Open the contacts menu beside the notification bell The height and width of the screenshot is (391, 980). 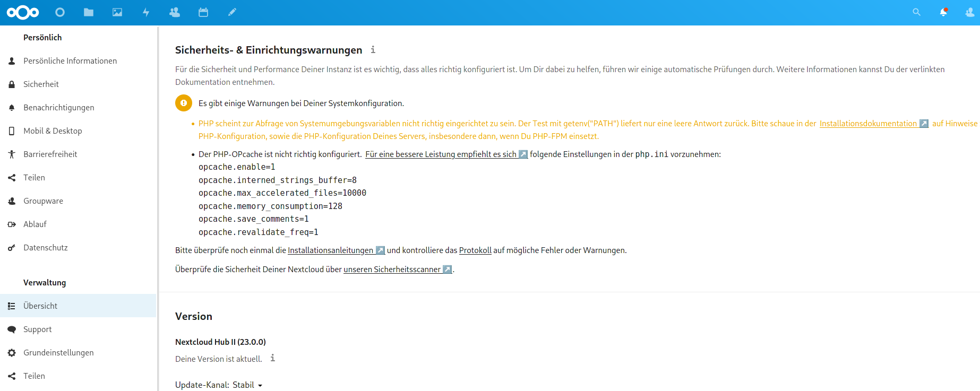969,12
